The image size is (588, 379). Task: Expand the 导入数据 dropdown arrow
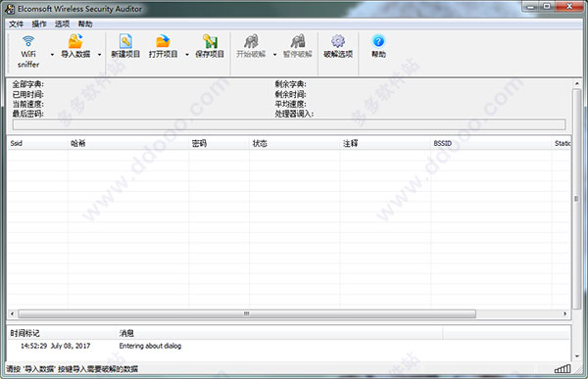tap(99, 55)
